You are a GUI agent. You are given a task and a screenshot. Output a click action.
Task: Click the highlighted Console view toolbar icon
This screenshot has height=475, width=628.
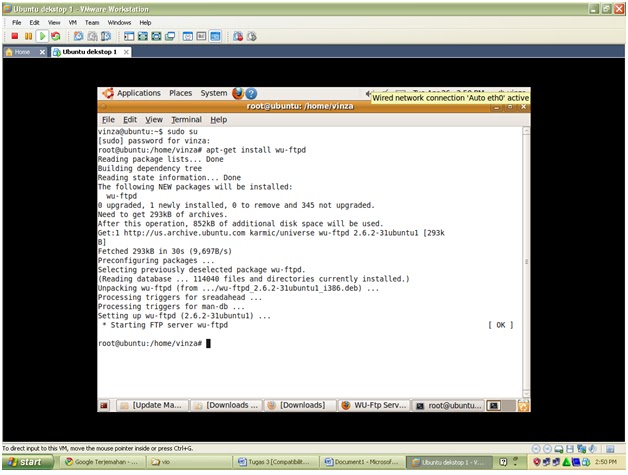pos(215,36)
